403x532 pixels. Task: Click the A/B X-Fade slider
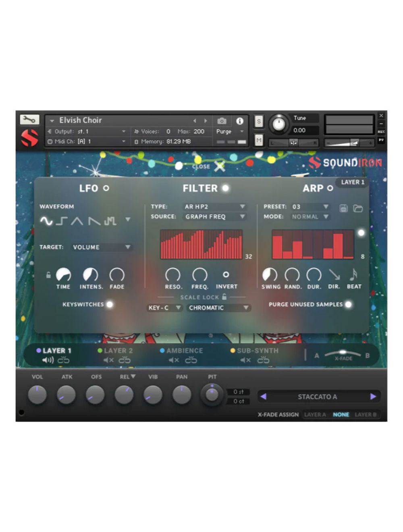[343, 354]
